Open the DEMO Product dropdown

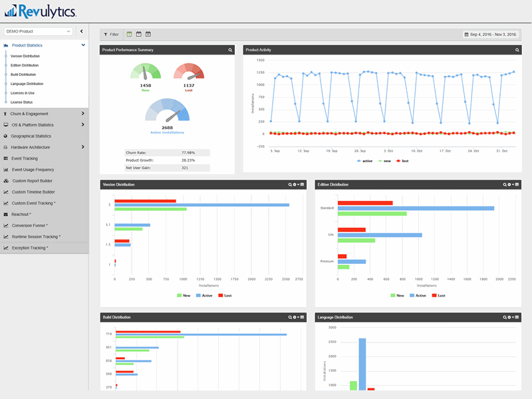(x=39, y=31)
